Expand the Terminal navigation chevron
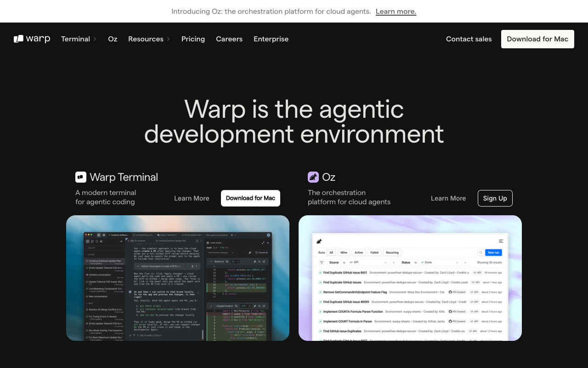The width and height of the screenshot is (588, 368). click(94, 39)
